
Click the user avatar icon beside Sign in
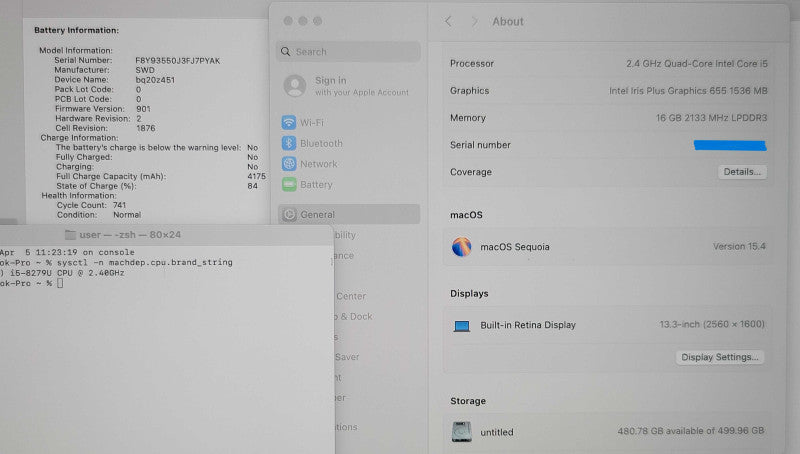(295, 86)
